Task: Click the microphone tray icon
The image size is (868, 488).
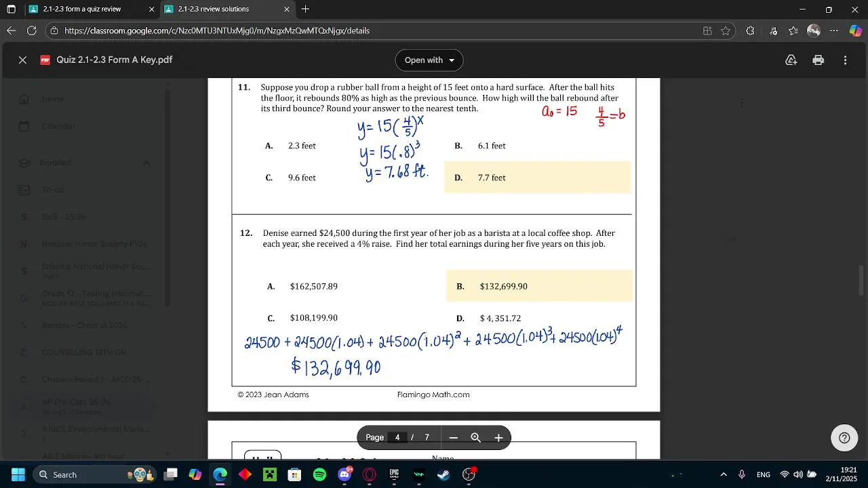Action: click(x=742, y=474)
